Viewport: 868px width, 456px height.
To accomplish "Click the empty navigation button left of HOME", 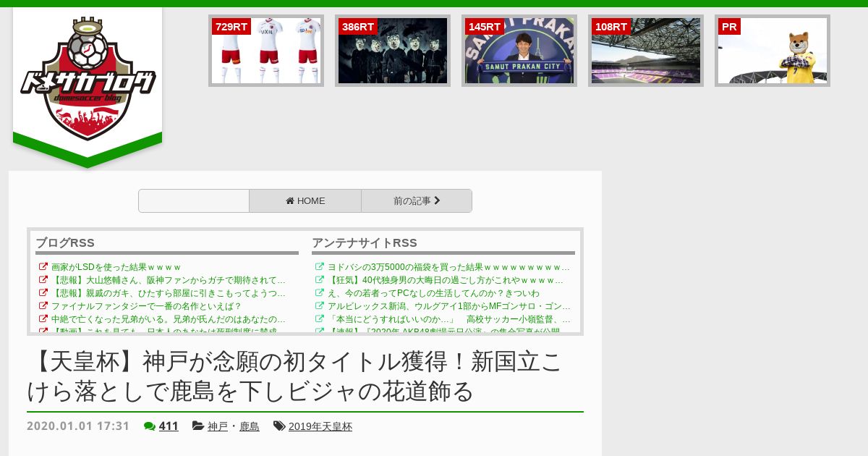I will pos(194,201).
